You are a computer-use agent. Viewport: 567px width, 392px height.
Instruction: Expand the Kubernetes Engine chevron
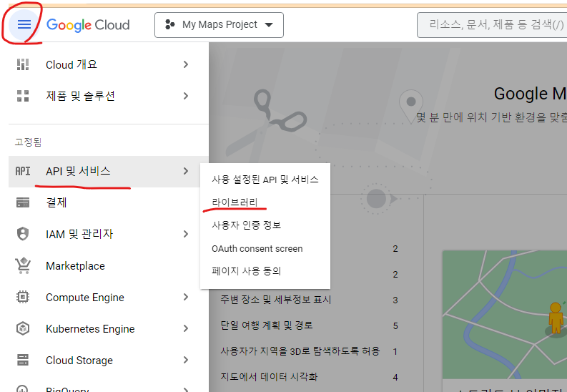pyautogui.click(x=186, y=328)
